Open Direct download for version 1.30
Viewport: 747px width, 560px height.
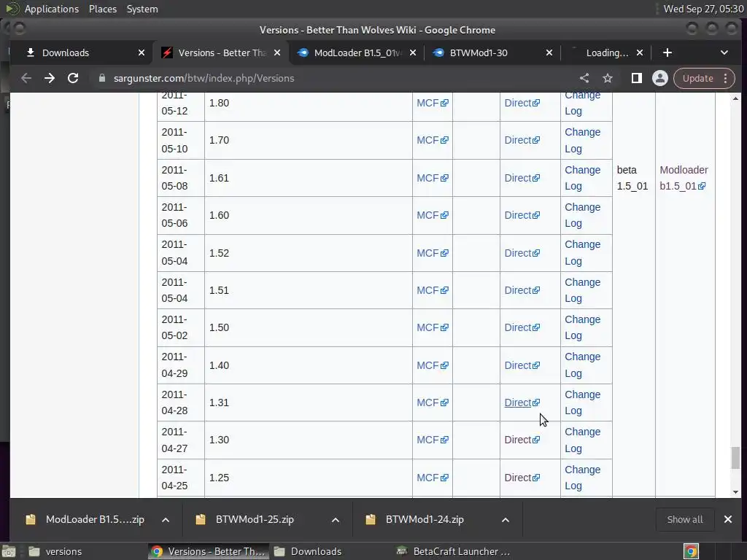(x=522, y=440)
